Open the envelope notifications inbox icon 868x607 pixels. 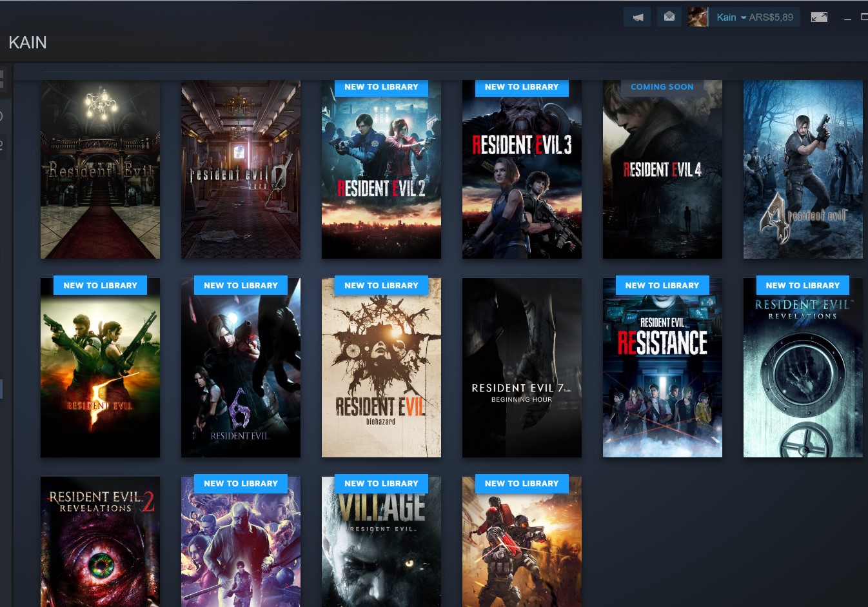tap(669, 17)
